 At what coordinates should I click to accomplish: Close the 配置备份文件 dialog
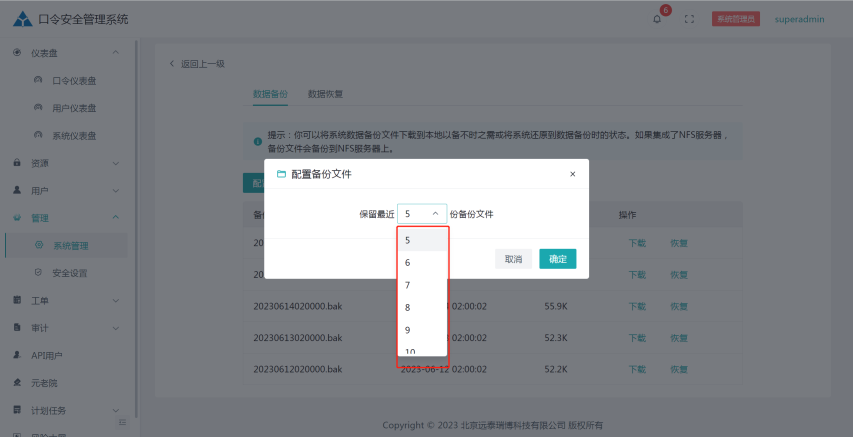point(572,174)
